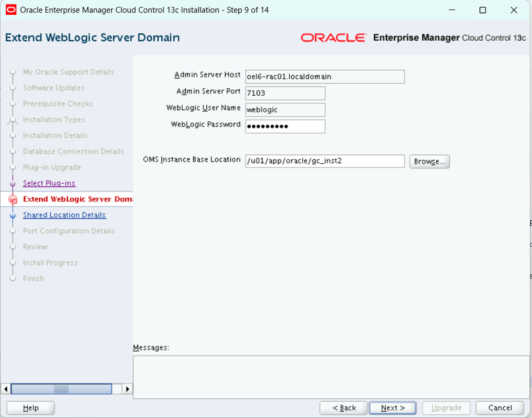This screenshot has width=532, height=418.
Task: Cancel the installation
Action: 500,408
